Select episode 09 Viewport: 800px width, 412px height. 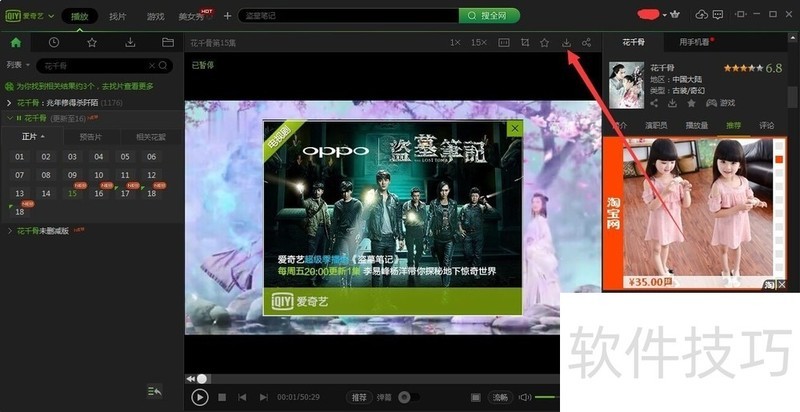[x=72, y=175]
